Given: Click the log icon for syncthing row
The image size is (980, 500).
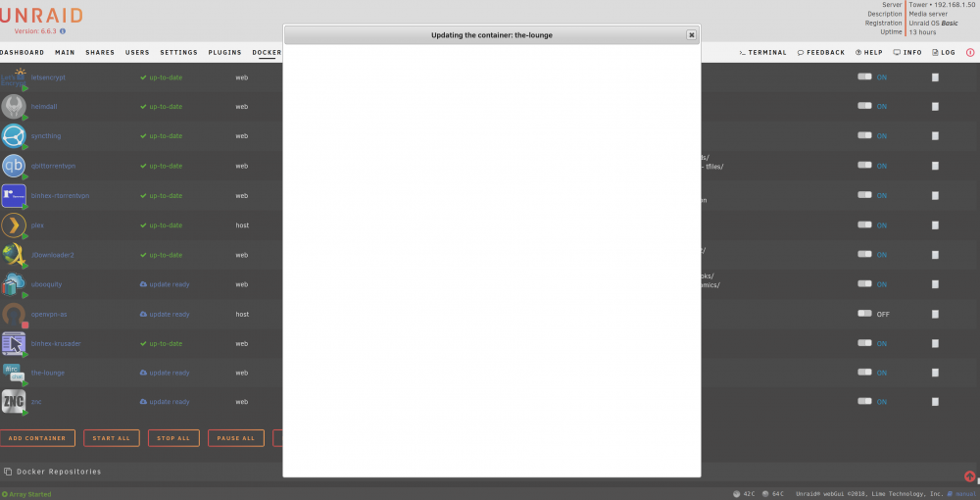Looking at the screenshot, I should pos(935,135).
